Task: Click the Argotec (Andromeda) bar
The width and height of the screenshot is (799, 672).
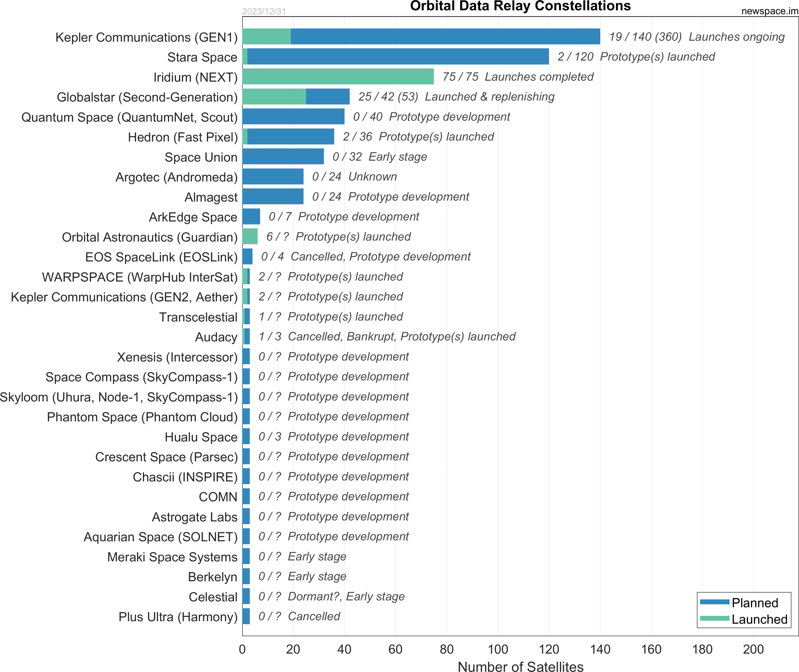Action: pyautogui.click(x=273, y=176)
